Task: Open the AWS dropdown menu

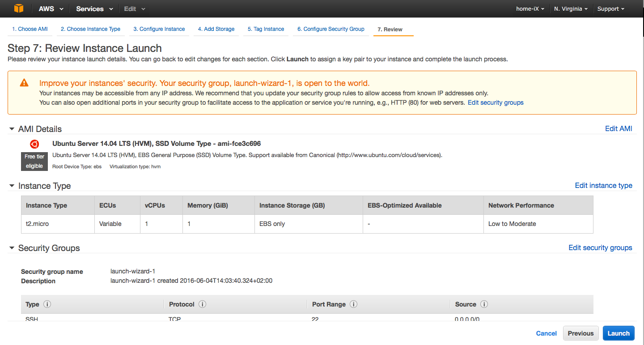Action: [x=51, y=9]
